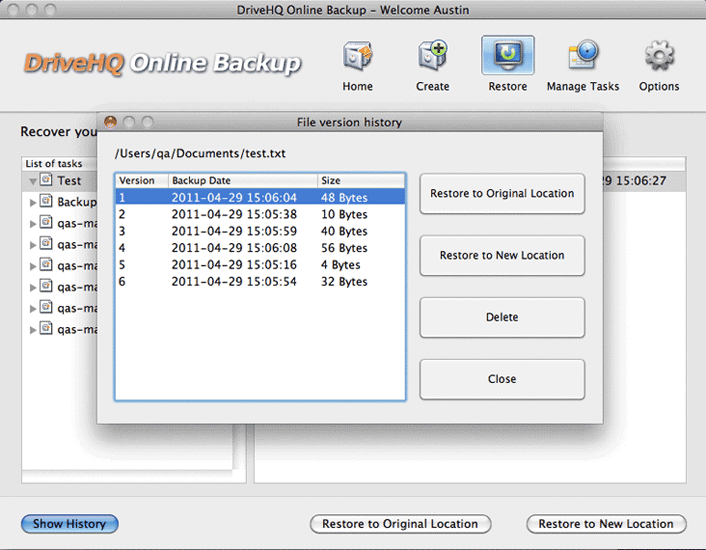Close the File version history dialog
The height and width of the screenshot is (550, 706).
502,379
